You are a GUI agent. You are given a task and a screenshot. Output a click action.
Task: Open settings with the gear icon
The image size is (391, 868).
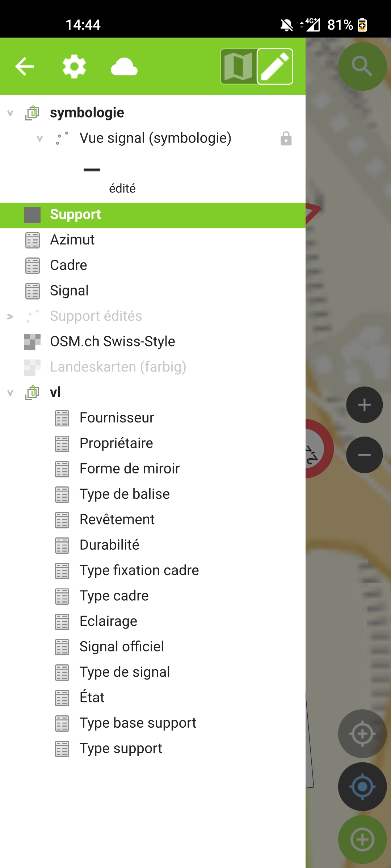[74, 67]
